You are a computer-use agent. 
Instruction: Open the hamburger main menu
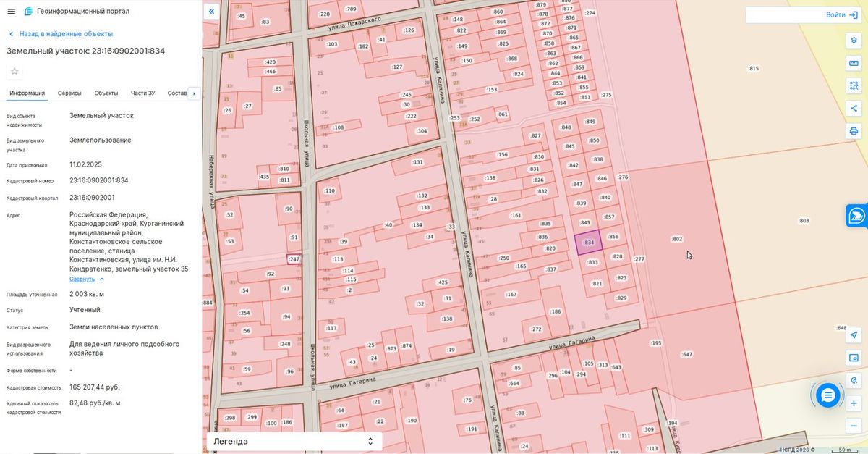coord(11,11)
